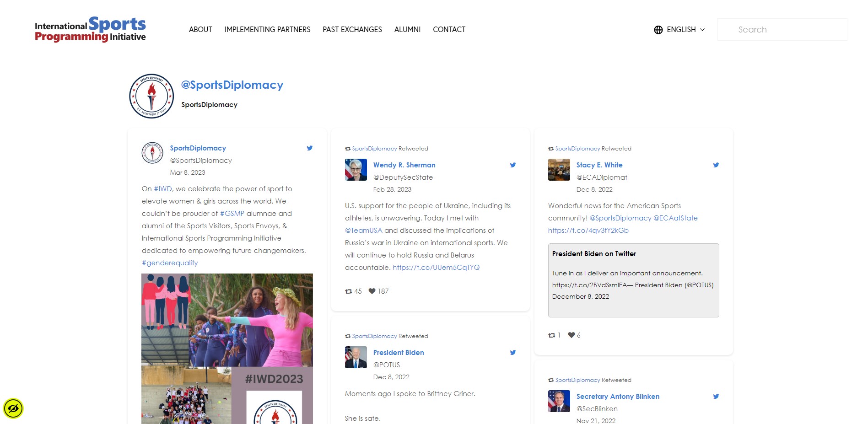Open the President Biden on Twitter quoted card
Viewport: 868px width, 424px height.
[634, 280]
